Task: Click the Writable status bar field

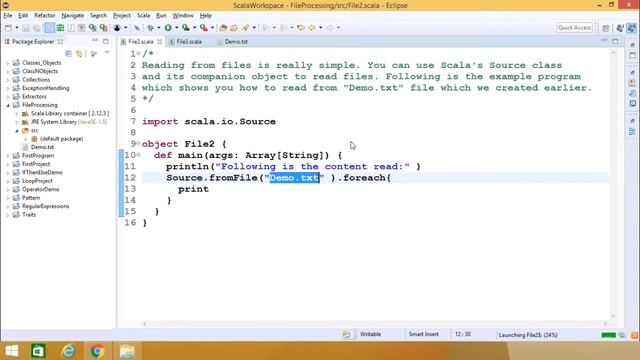Action: 371,334
